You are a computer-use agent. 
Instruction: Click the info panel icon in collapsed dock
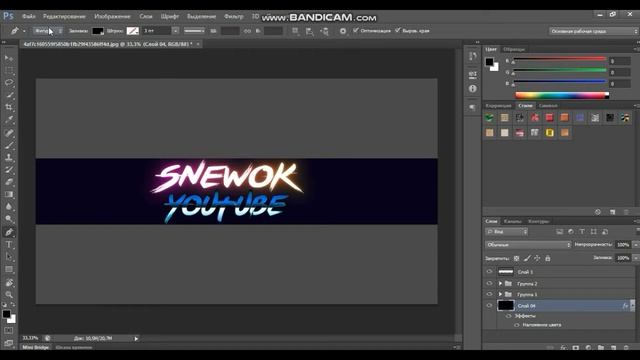click(x=473, y=89)
